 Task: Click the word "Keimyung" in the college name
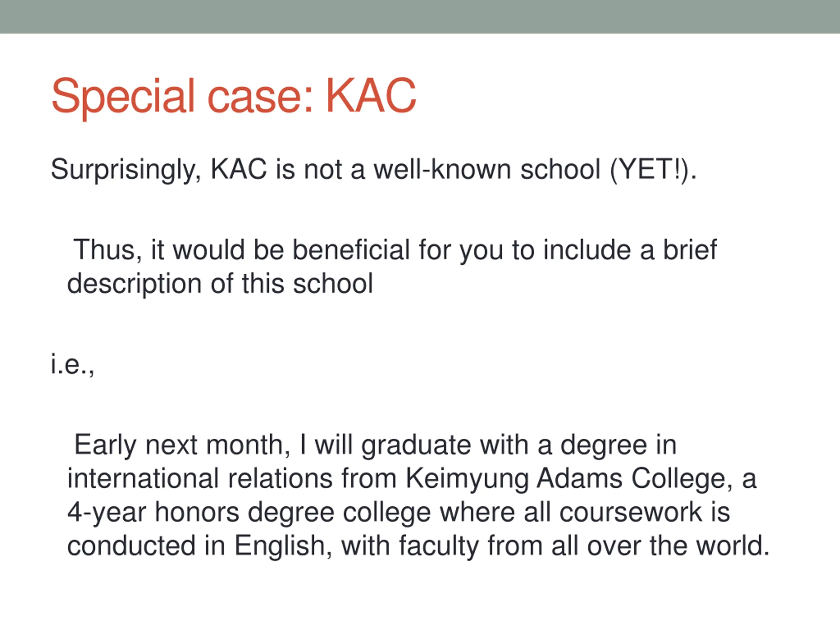click(467, 478)
